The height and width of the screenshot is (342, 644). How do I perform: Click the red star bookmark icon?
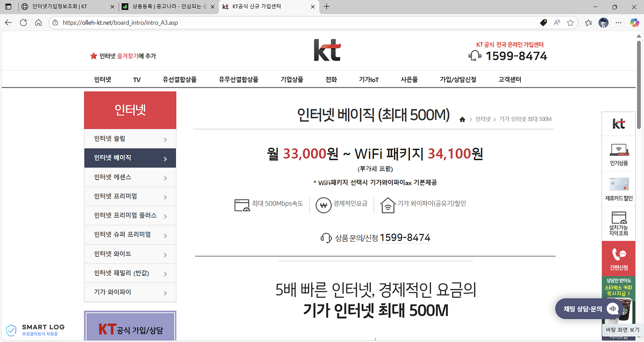click(93, 56)
